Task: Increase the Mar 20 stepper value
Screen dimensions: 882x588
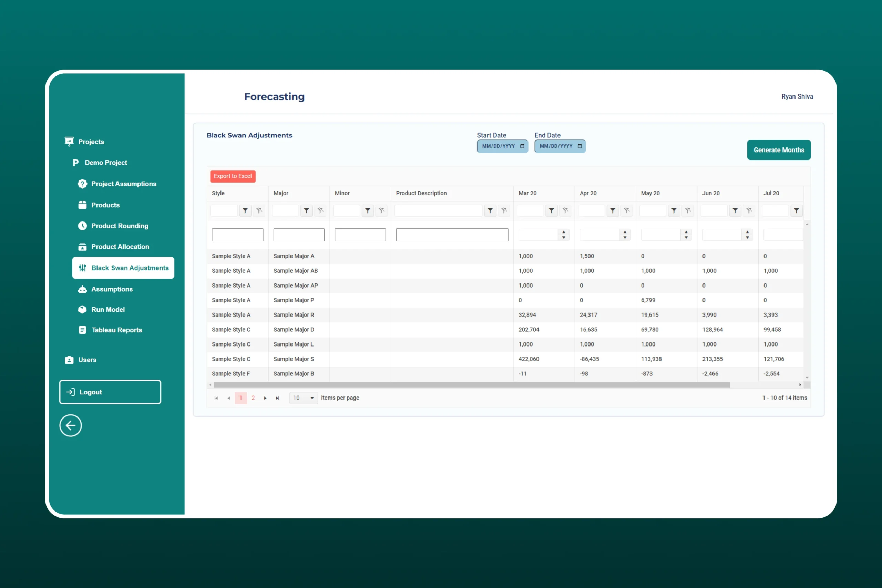Action: point(564,232)
